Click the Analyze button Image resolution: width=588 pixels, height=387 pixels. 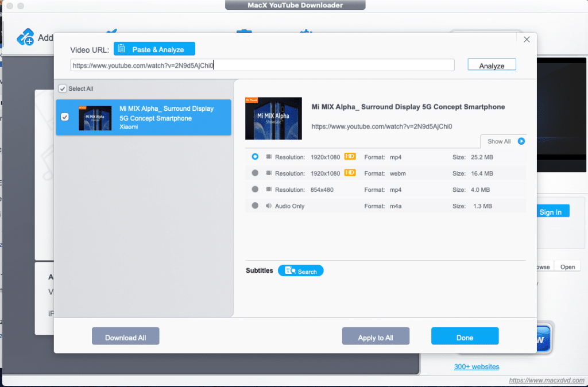coord(492,64)
